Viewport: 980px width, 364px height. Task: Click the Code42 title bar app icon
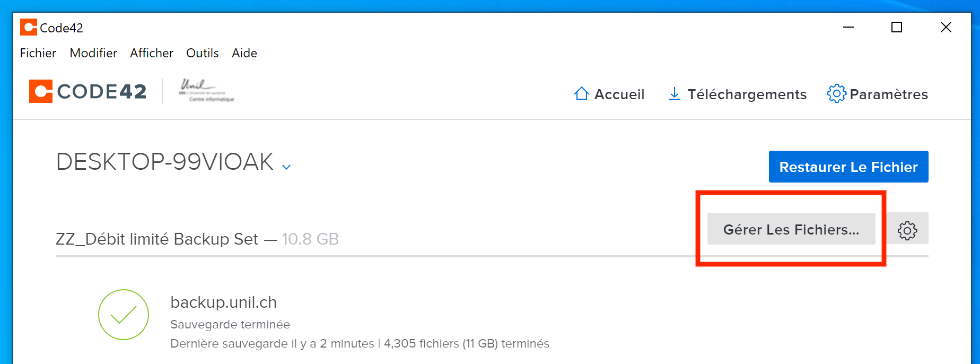pyautogui.click(x=28, y=27)
